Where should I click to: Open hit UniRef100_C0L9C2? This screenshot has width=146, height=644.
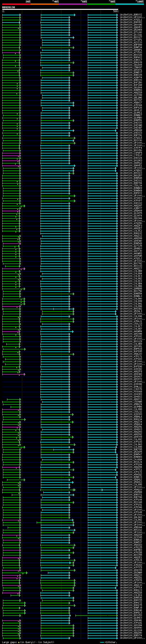(131, 231)
